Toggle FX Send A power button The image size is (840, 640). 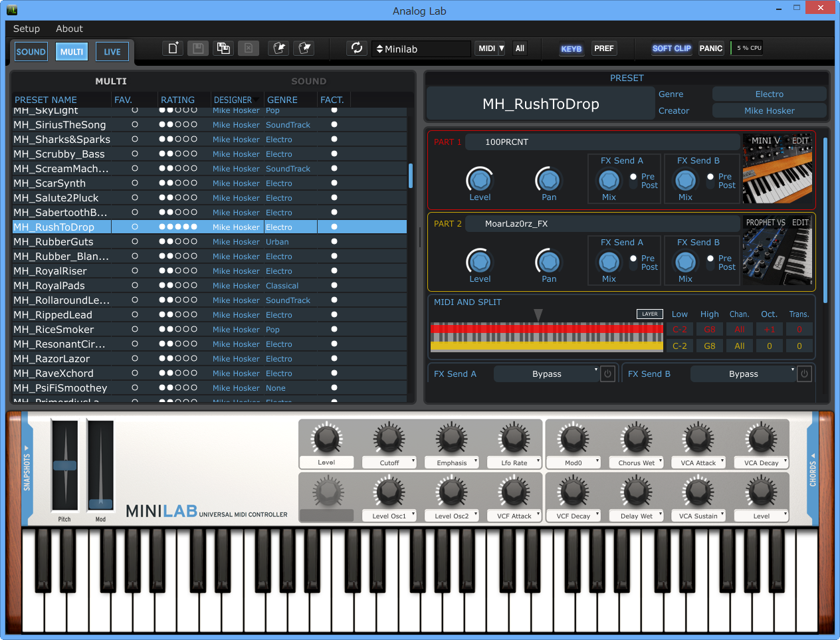point(607,374)
